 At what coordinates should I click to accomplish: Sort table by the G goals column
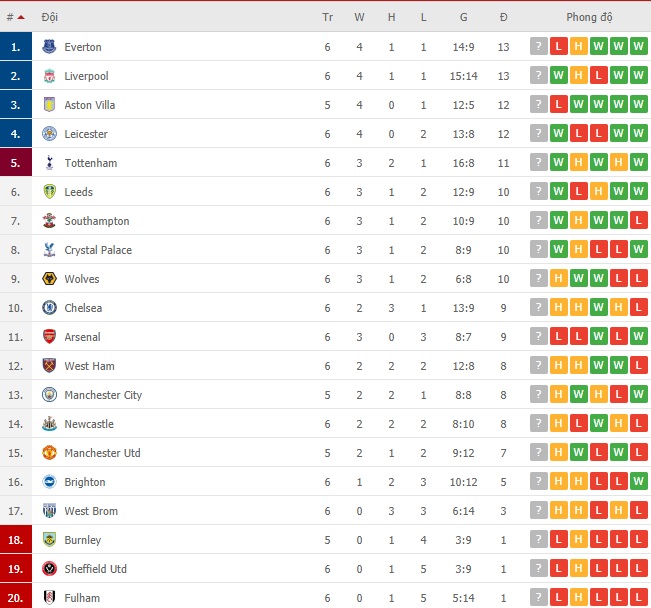point(463,17)
